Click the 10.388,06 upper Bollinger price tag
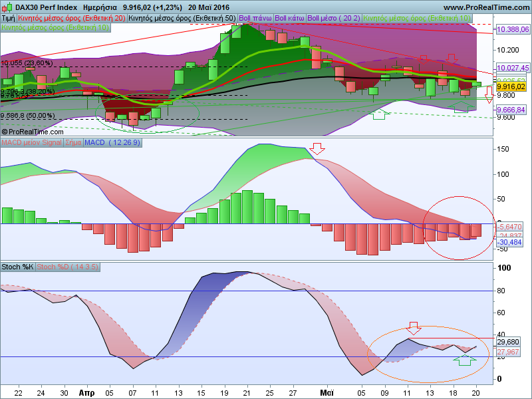 513,29
